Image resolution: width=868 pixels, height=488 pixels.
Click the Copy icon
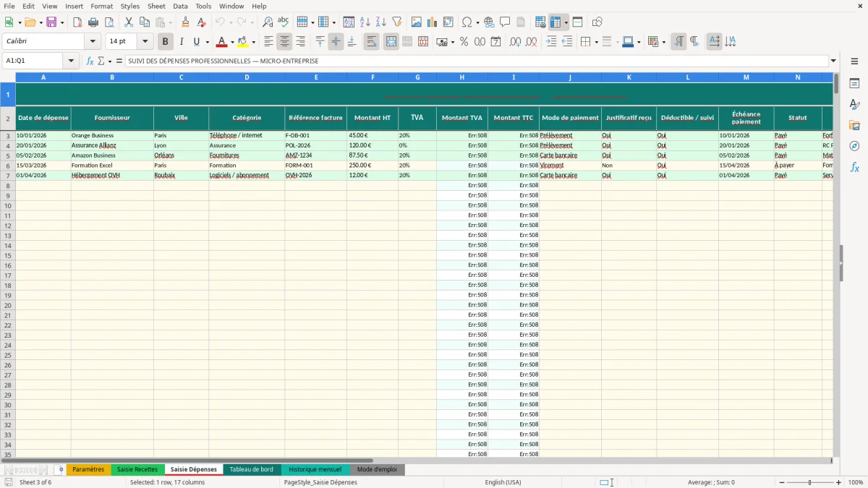(145, 22)
